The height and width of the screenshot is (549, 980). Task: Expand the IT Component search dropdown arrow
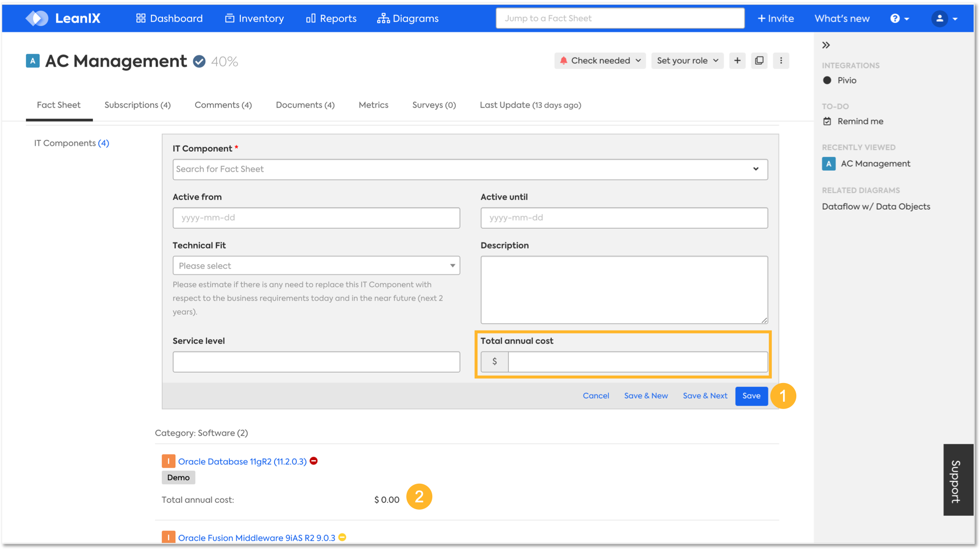point(756,169)
